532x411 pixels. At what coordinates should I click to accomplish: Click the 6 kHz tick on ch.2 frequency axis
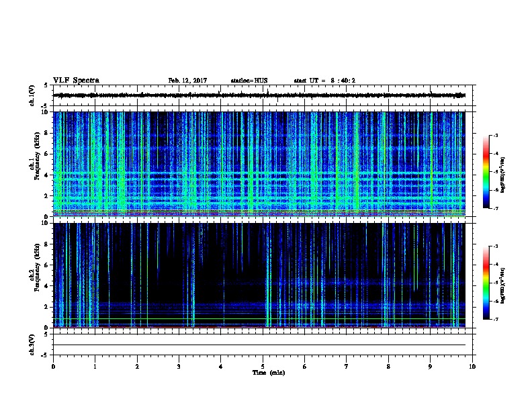[x=47, y=265]
